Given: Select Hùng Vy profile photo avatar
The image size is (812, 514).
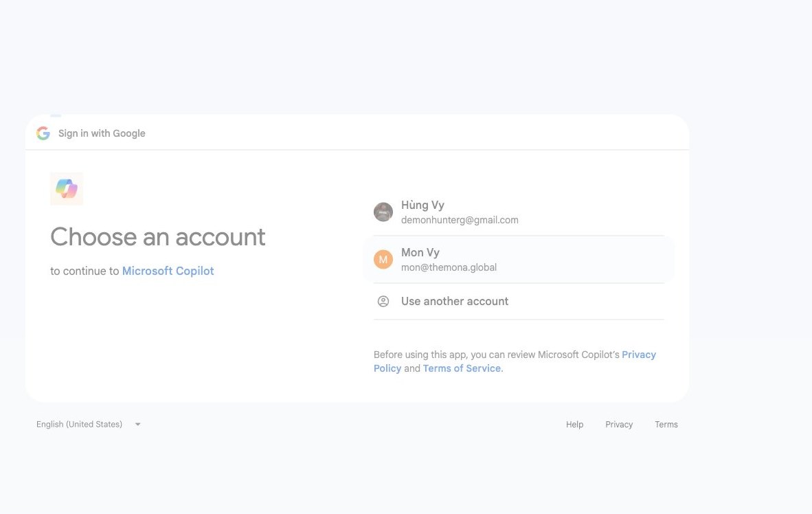Looking at the screenshot, I should click(x=383, y=212).
